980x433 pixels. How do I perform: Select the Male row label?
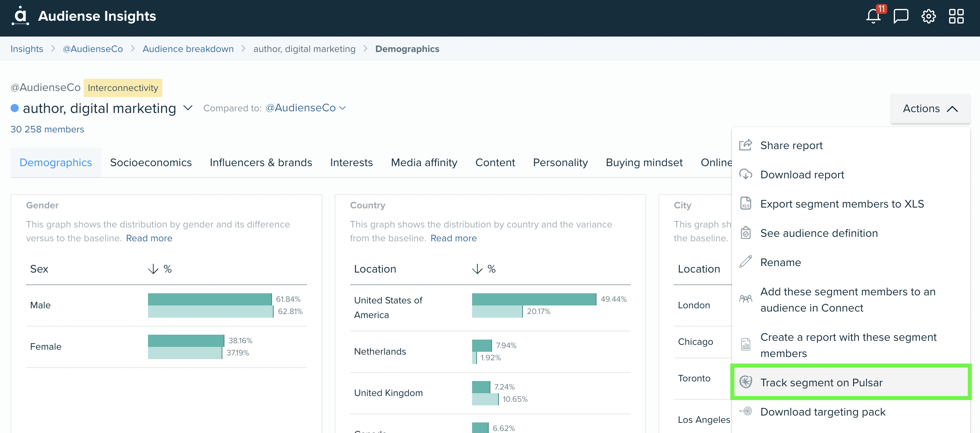click(40, 305)
